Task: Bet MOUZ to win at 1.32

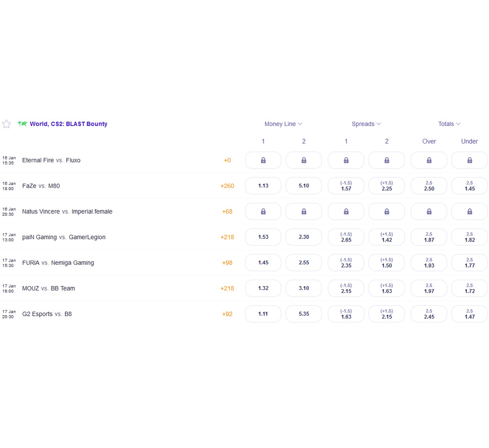Action: (263, 288)
